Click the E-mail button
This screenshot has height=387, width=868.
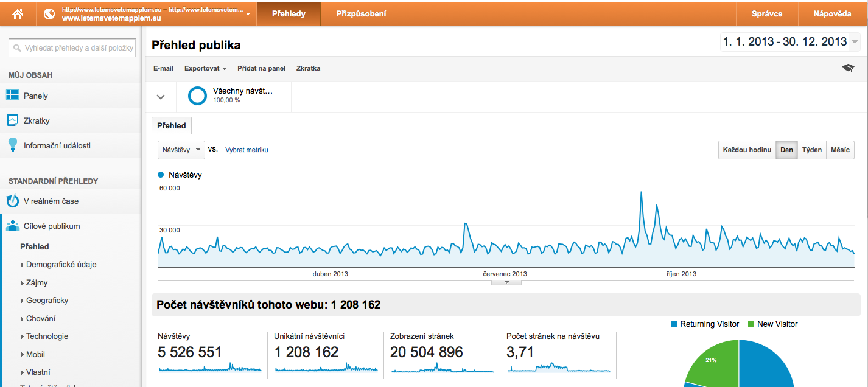[x=163, y=68]
